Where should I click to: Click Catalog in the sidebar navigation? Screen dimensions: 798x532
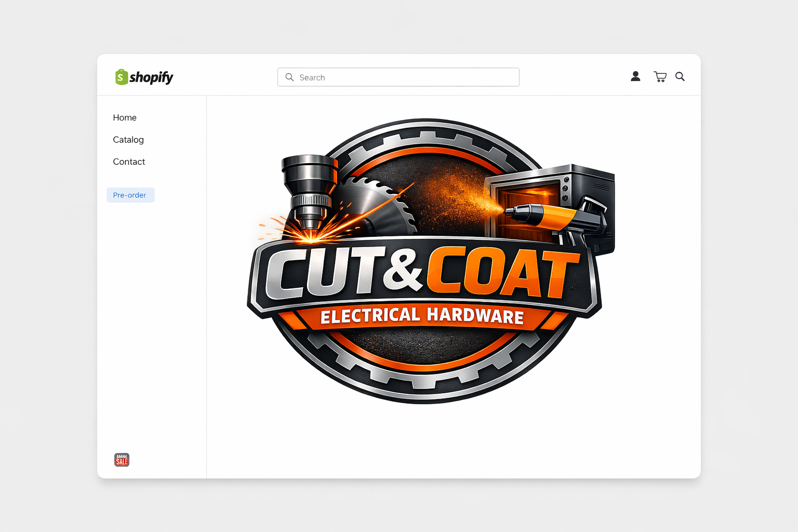tap(128, 139)
